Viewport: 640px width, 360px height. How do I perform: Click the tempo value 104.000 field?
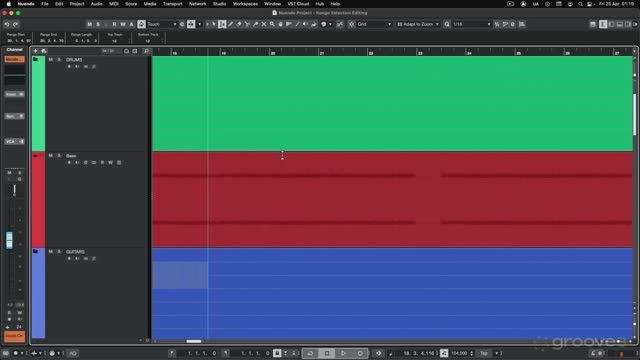point(459,353)
